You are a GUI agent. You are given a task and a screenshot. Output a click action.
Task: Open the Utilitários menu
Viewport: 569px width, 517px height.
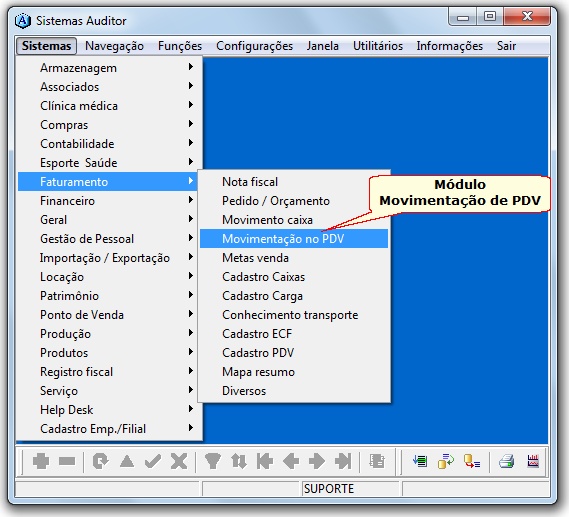tap(378, 46)
